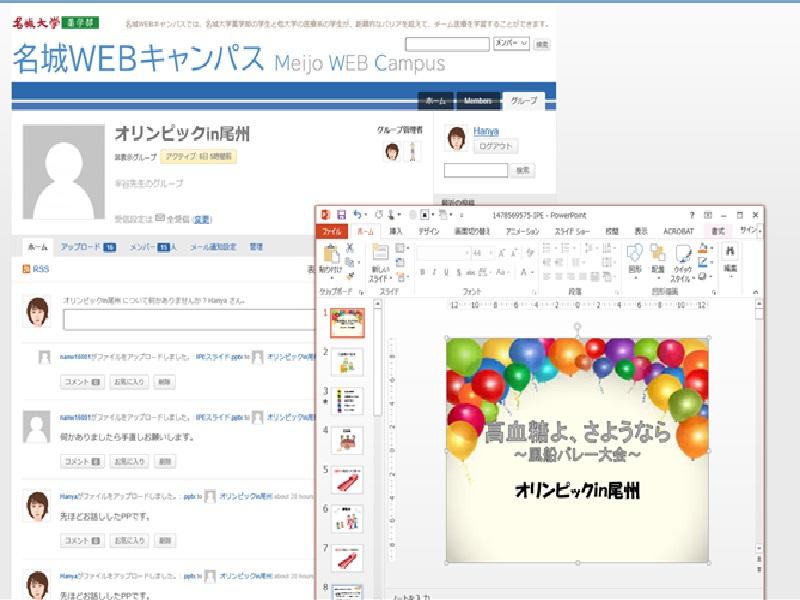Click the Format Painter brush icon
800x600 pixels.
tap(351, 276)
